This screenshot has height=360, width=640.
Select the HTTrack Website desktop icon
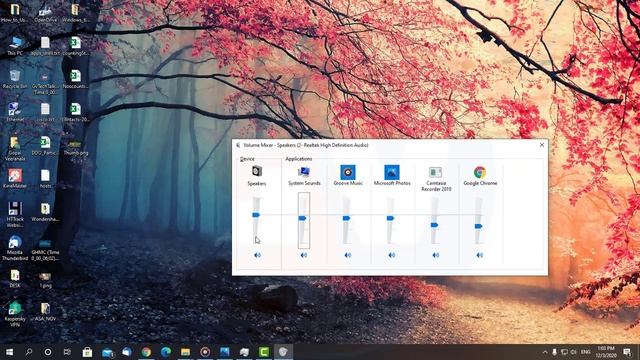15,214
